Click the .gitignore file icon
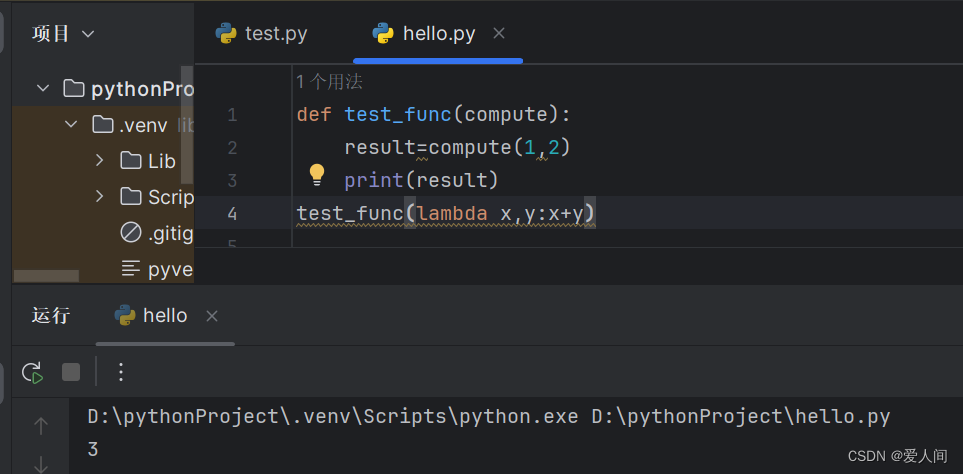Viewport: 963px width, 474px height. coord(131,233)
